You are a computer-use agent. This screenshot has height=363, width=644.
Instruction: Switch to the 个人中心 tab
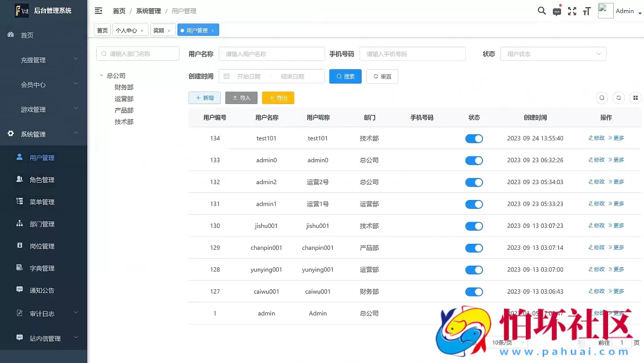point(127,29)
